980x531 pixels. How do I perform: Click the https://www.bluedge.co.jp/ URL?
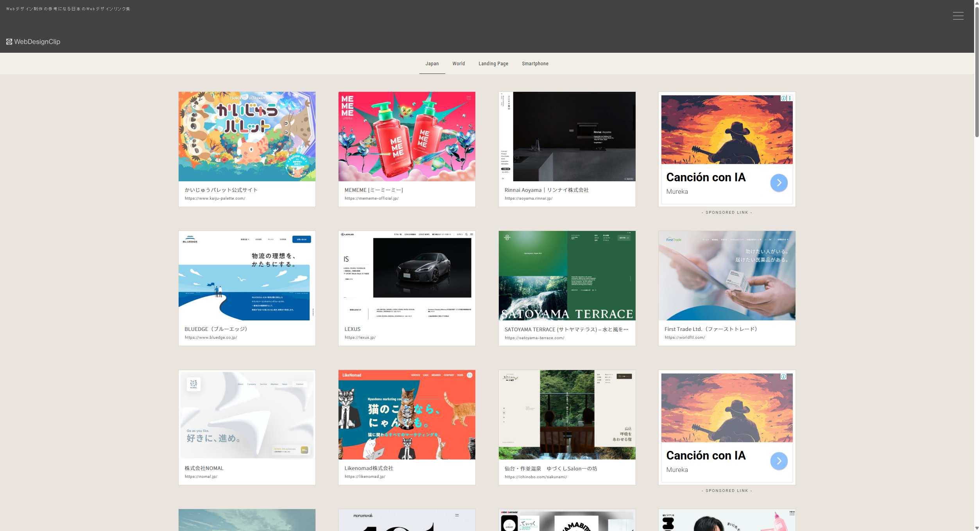click(211, 338)
